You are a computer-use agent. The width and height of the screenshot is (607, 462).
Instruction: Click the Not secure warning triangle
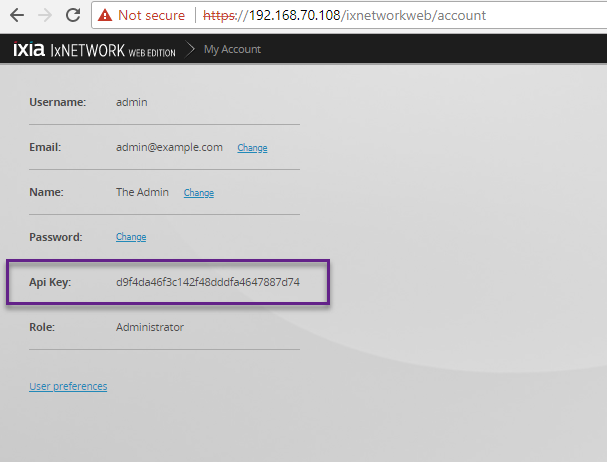point(105,16)
